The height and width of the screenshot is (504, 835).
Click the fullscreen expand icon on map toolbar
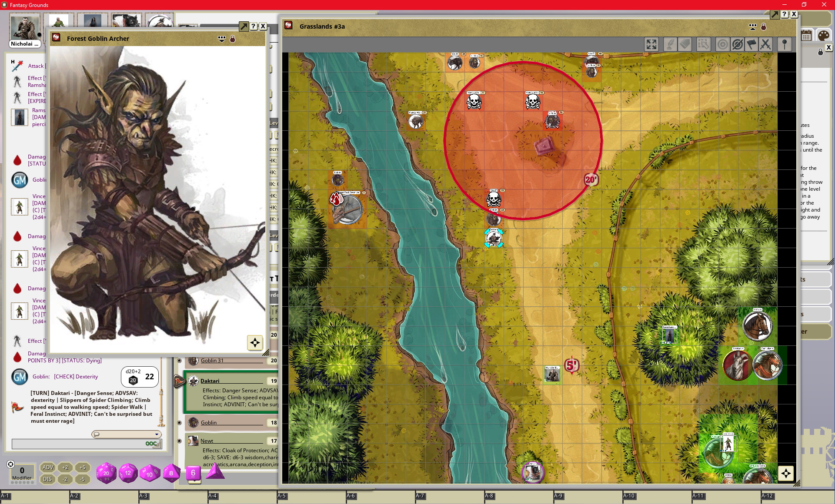[651, 44]
